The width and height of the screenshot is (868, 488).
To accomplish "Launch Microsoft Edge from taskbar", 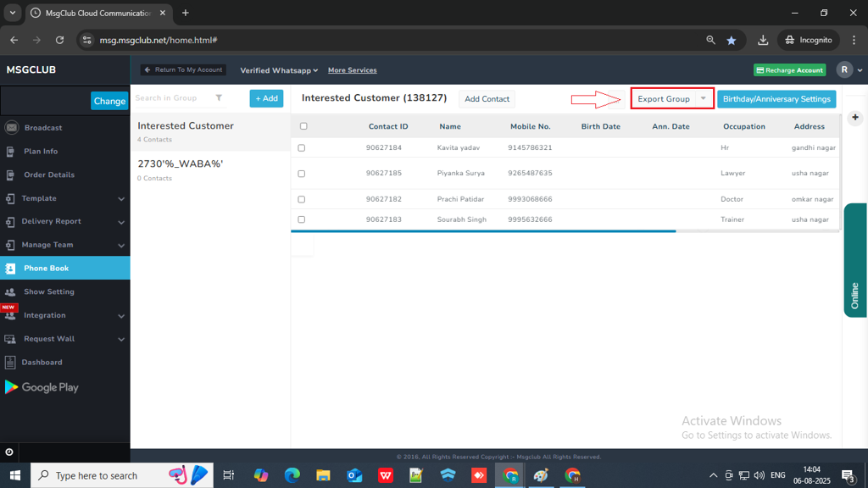I will tap(292, 475).
